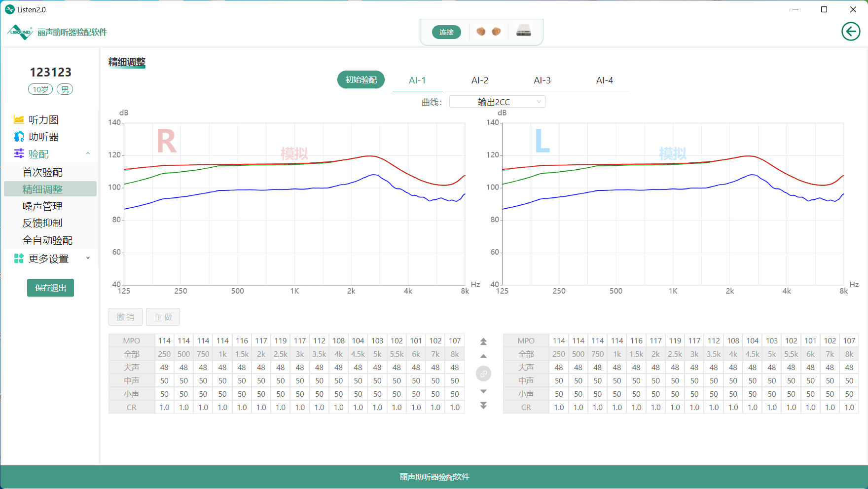Select the right ear CR row header
This screenshot has height=489, width=868.
(x=132, y=408)
